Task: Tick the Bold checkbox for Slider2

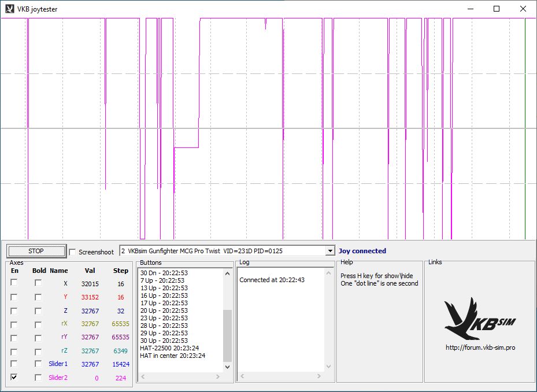Action: click(x=38, y=378)
